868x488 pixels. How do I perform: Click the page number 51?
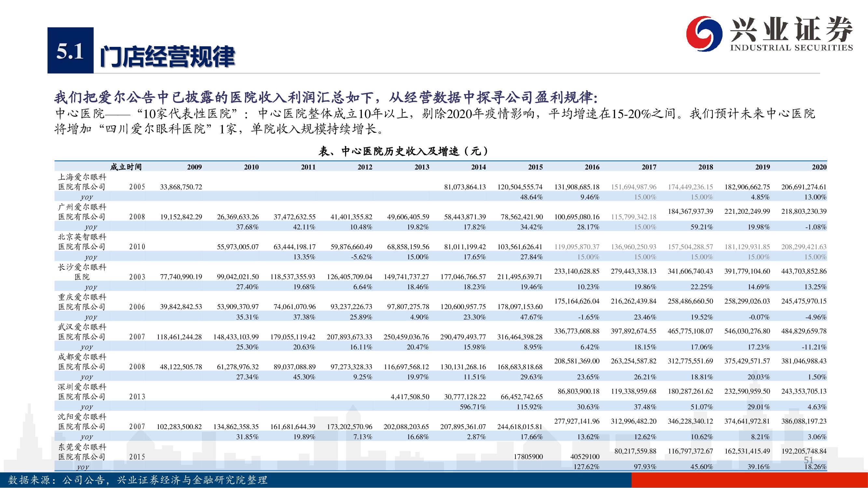tap(809, 460)
